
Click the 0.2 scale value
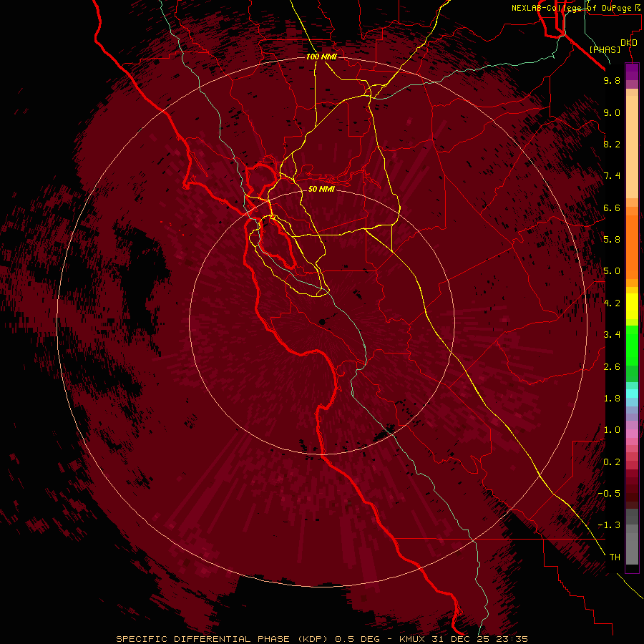coord(612,462)
